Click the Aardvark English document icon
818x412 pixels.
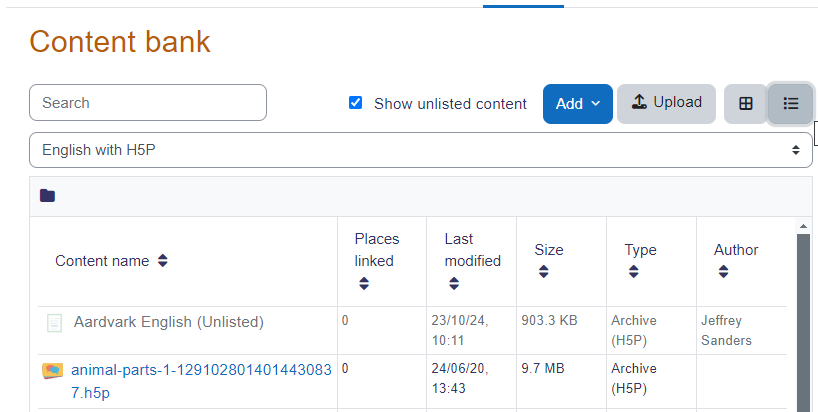click(x=54, y=323)
